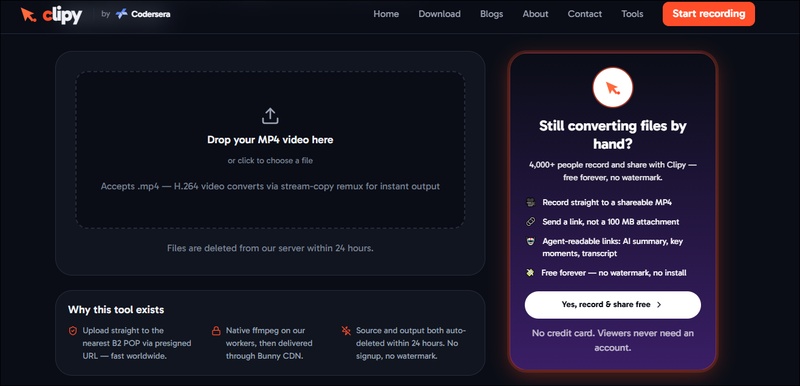Click the Start recording button

click(709, 14)
